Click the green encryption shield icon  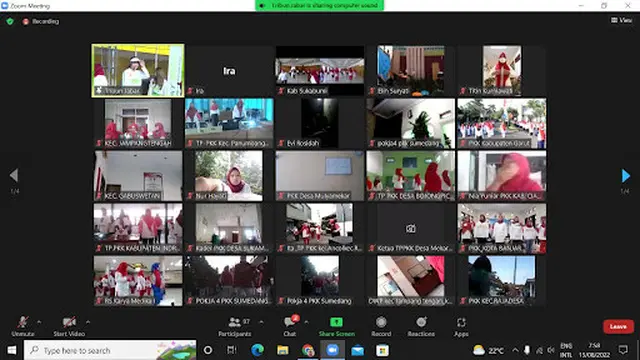pyautogui.click(x=10, y=21)
